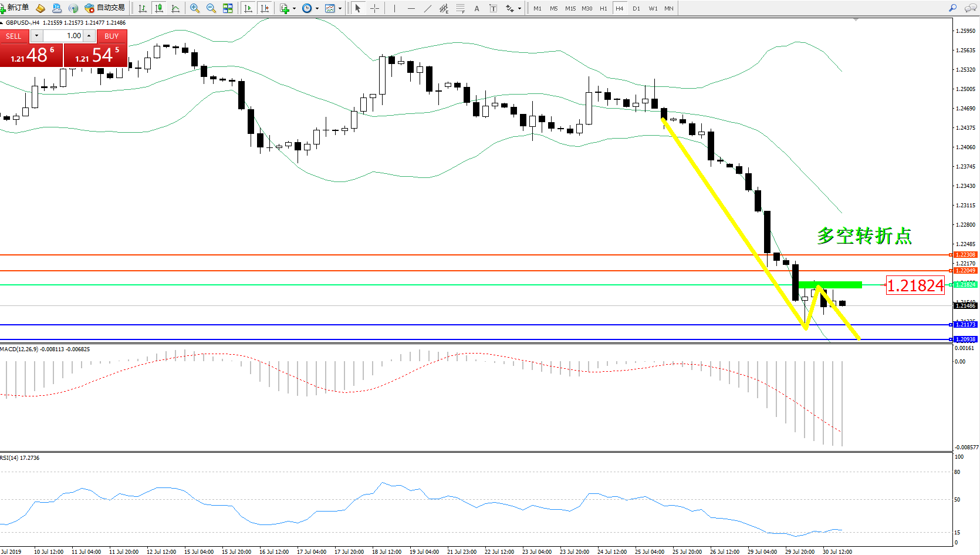Toggle the chart auto scroll button

248,8
